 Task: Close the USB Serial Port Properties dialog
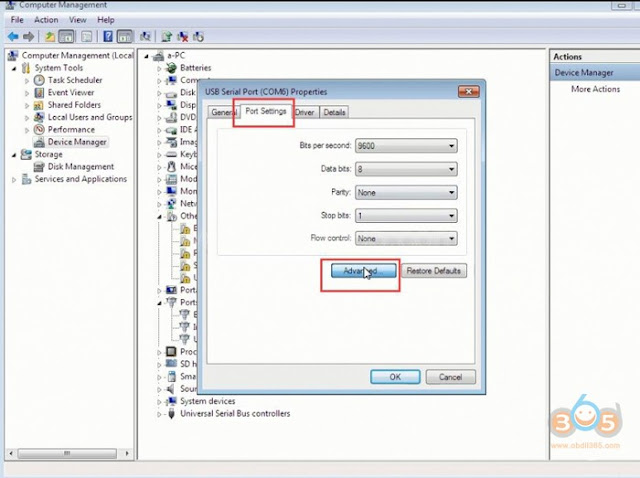coord(469,91)
